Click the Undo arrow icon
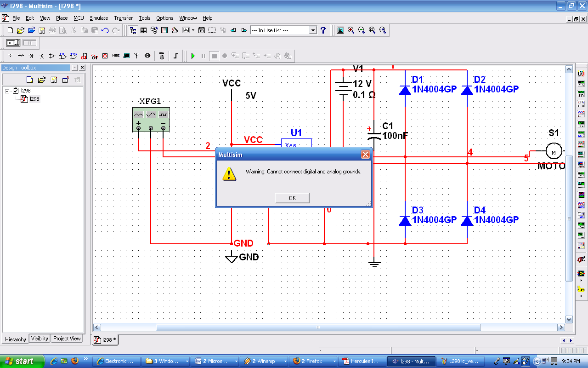Viewport: 588px width, 368px height. 105,30
